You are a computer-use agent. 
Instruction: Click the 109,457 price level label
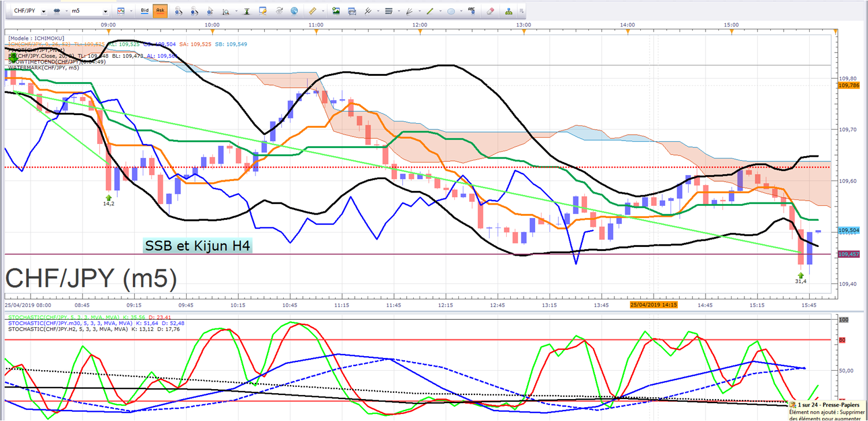point(848,254)
